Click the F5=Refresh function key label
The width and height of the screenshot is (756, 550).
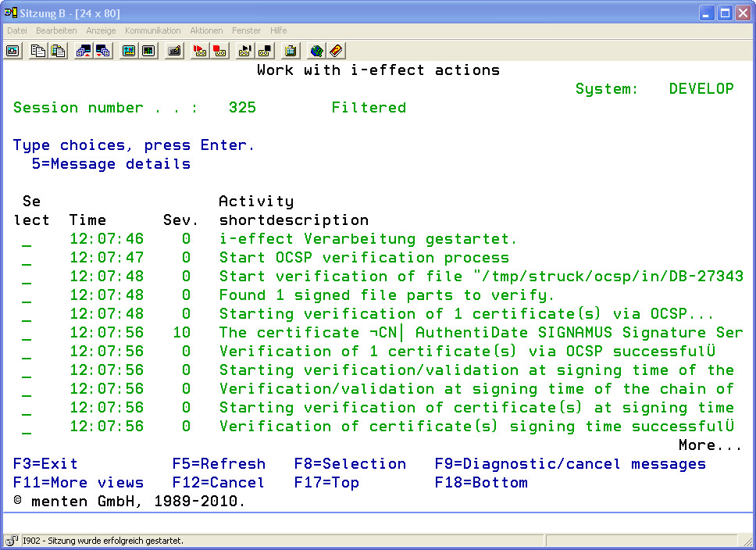pos(219,464)
